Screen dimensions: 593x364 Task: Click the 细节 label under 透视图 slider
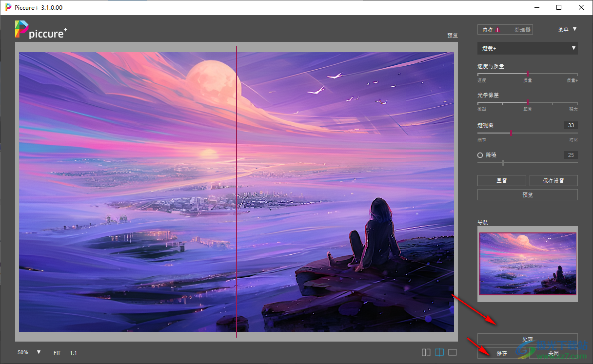[482, 140]
